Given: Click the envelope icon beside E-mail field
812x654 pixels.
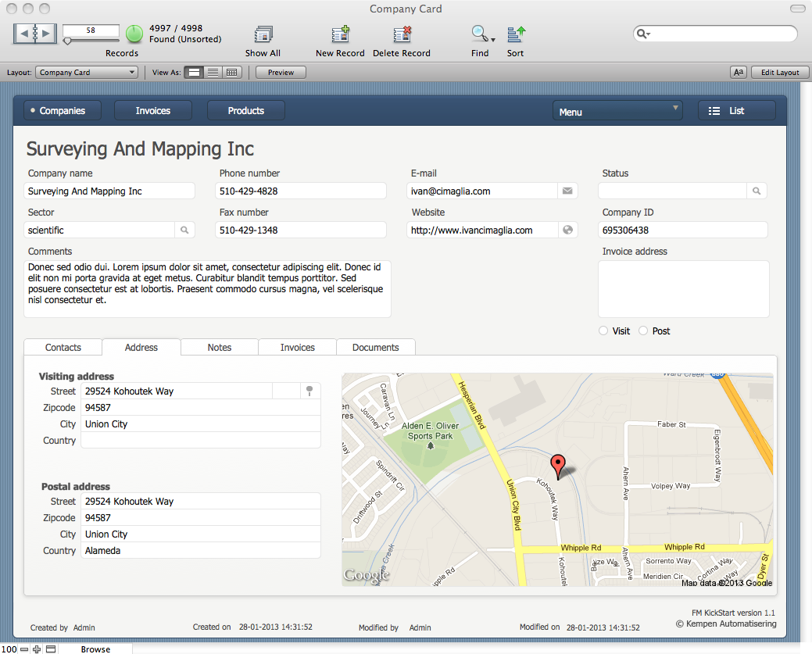Looking at the screenshot, I should [568, 191].
